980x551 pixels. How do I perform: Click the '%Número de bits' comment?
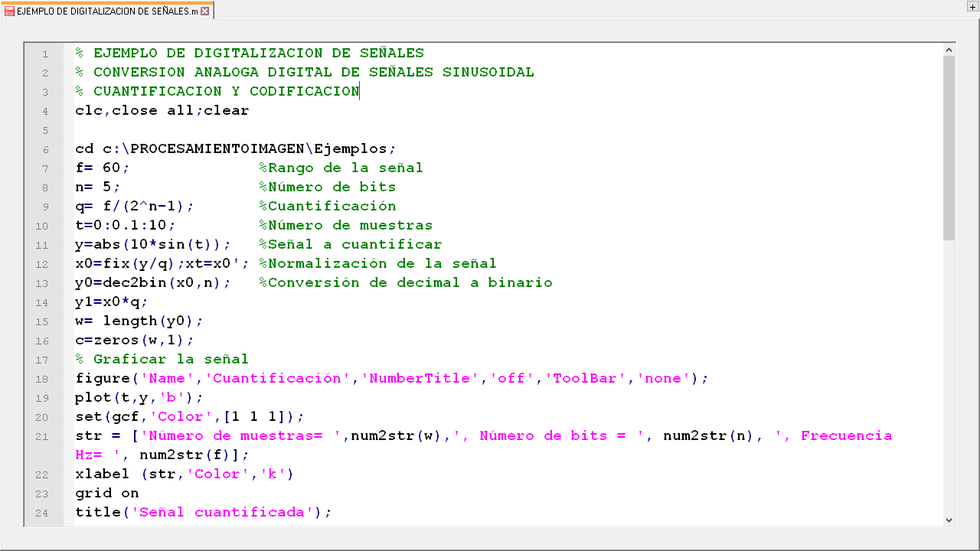[327, 187]
